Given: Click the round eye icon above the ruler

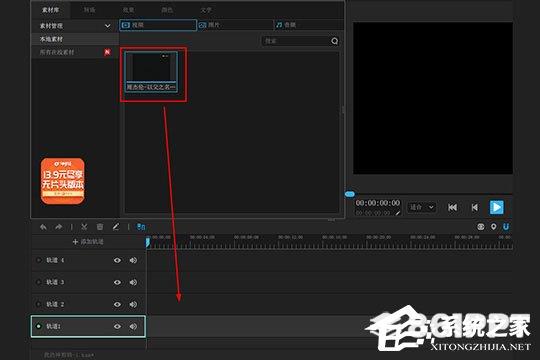Looking at the screenshot, I should click(x=481, y=227).
